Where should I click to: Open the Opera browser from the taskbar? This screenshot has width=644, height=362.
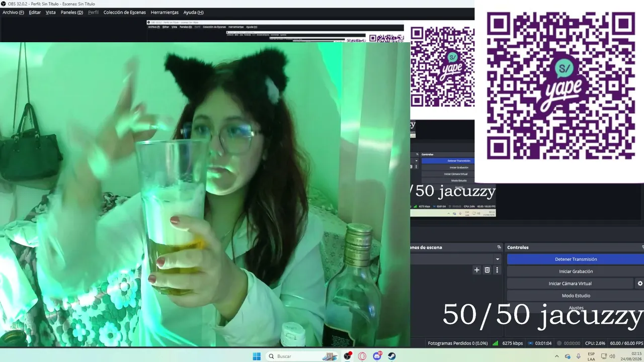tap(362, 356)
